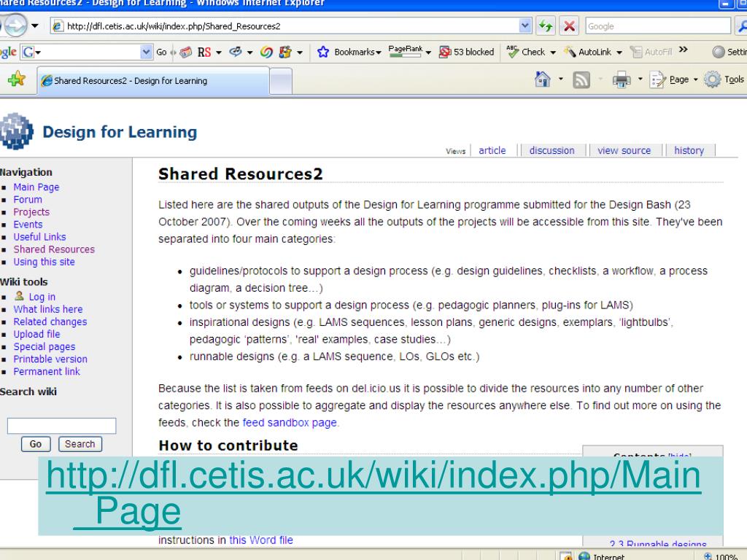
Task: Open the Useful Links navigation link
Action: (39, 237)
